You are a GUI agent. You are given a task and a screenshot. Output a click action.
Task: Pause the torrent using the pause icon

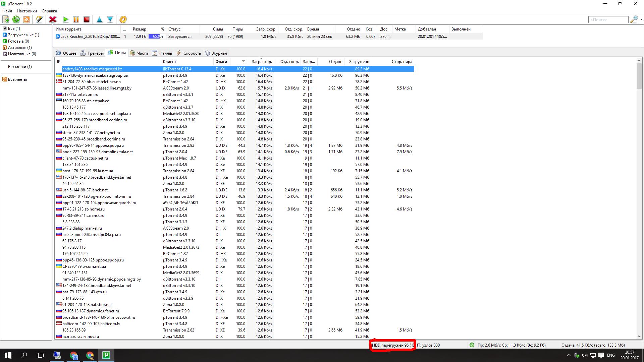click(x=76, y=19)
